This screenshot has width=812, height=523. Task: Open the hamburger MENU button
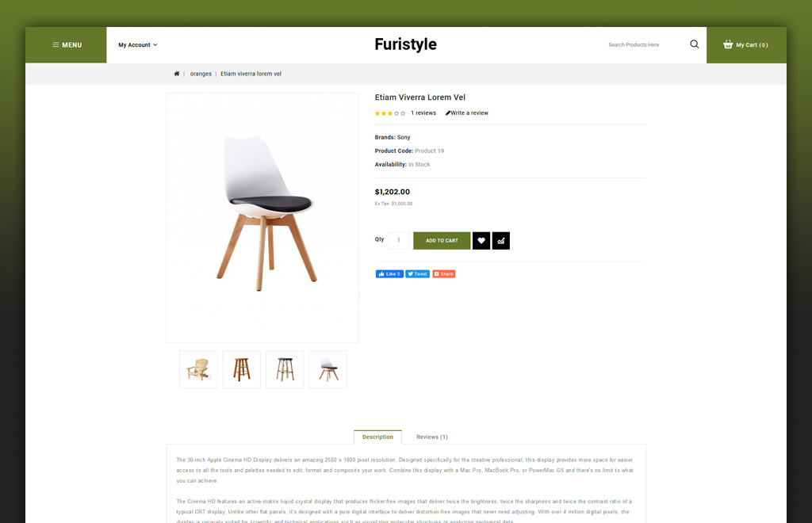(x=67, y=45)
